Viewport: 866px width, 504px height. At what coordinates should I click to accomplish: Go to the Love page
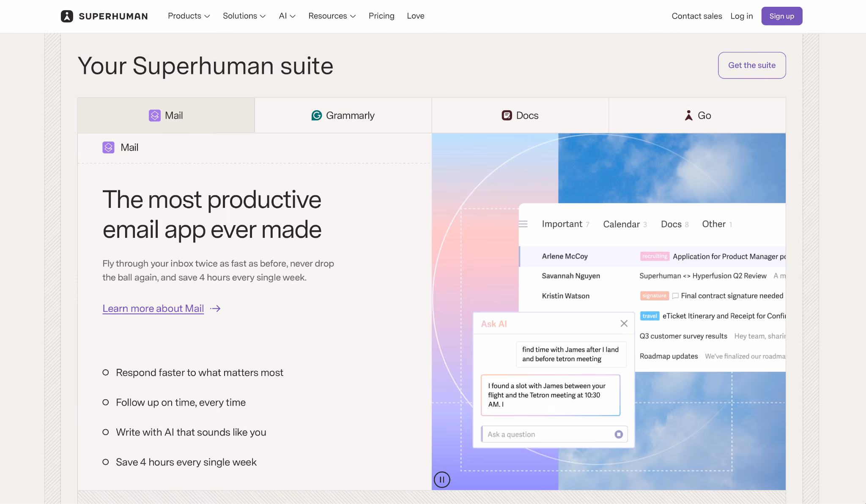click(416, 16)
